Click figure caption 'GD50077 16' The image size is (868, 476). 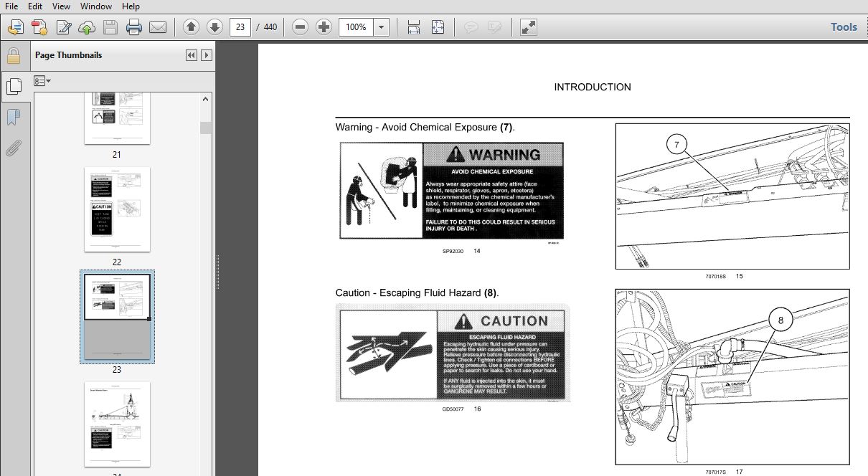(461, 409)
